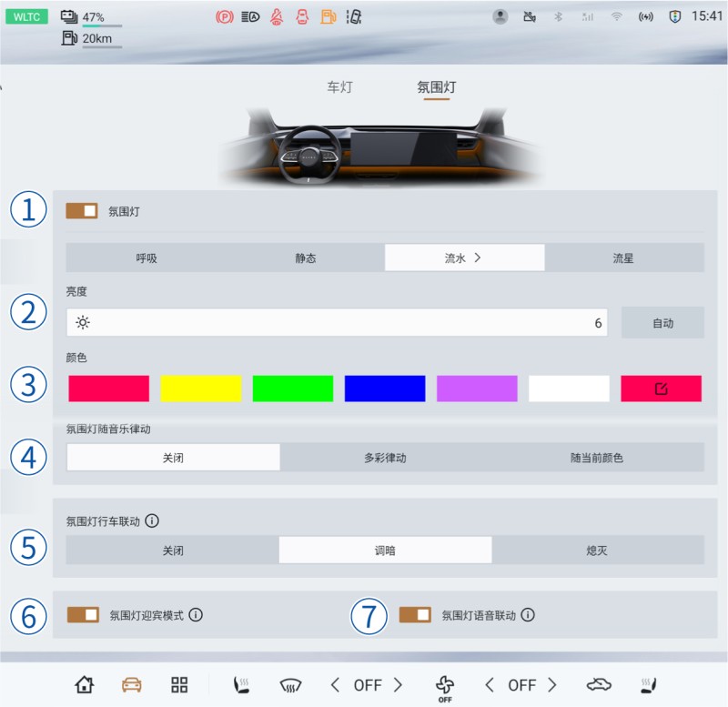The height and width of the screenshot is (707, 728).
Task: Tap the car interior preview image
Action: (x=380, y=146)
